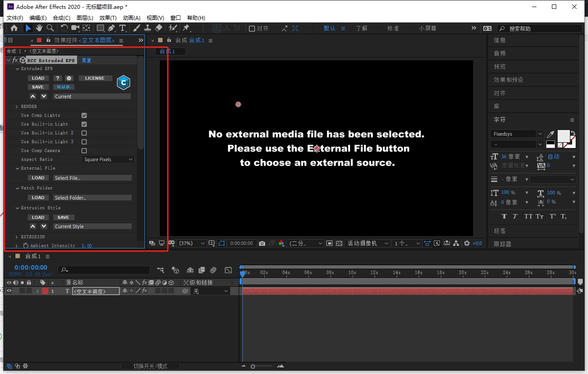The width and height of the screenshot is (588, 374).
Task: Open the composition mini-flowchart in timeline
Action: [160, 270]
